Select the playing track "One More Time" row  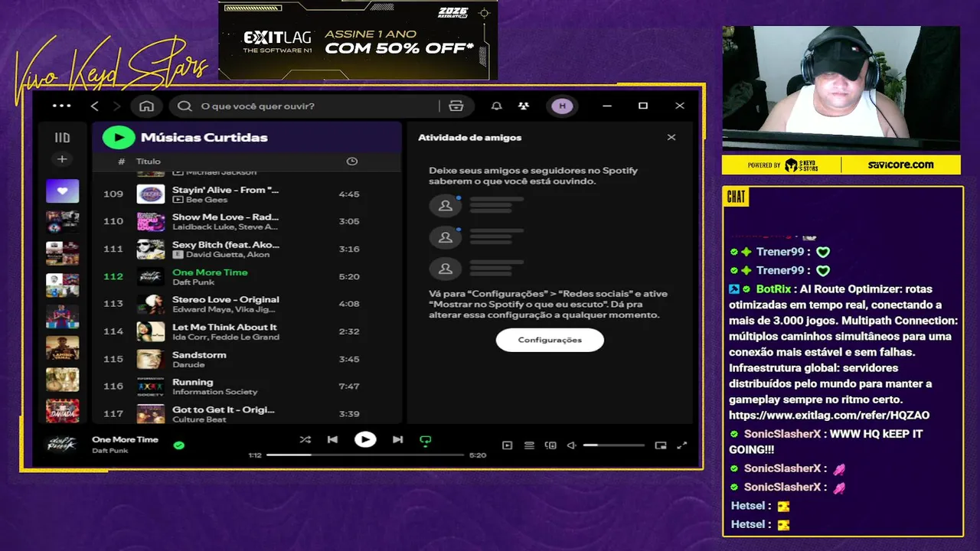click(x=247, y=277)
